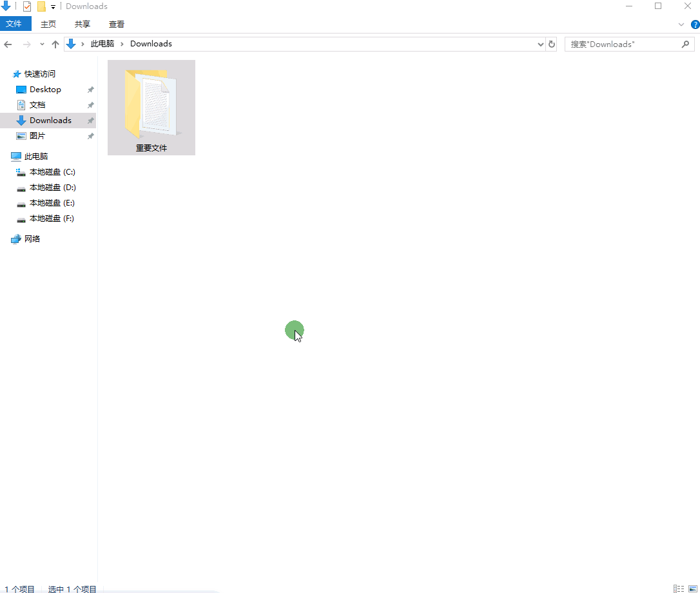Viewport: 700px width, 593px height.
Task: Open 本地磁盘 (E:) drive
Action: 52,203
